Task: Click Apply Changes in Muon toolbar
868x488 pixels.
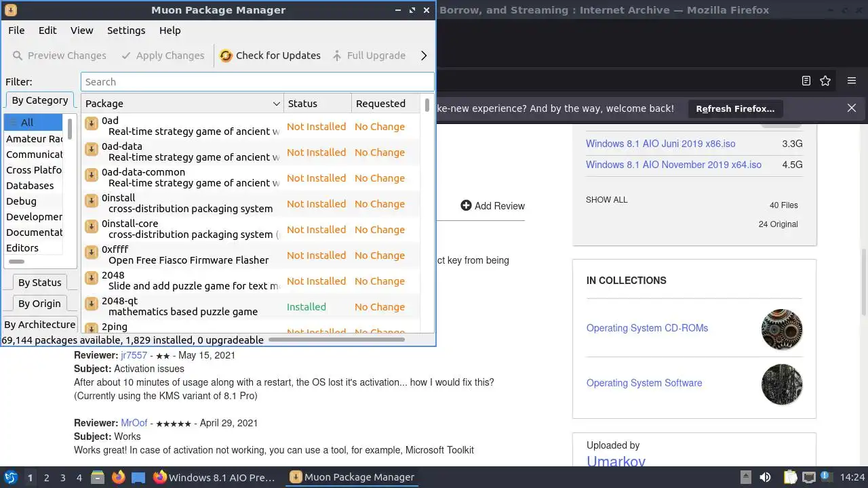Action: (x=163, y=56)
